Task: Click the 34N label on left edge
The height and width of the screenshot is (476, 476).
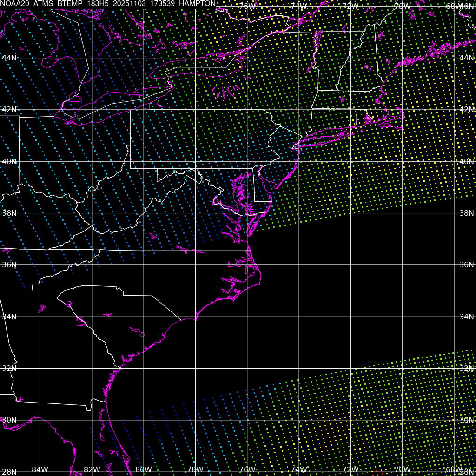Action: coord(9,317)
